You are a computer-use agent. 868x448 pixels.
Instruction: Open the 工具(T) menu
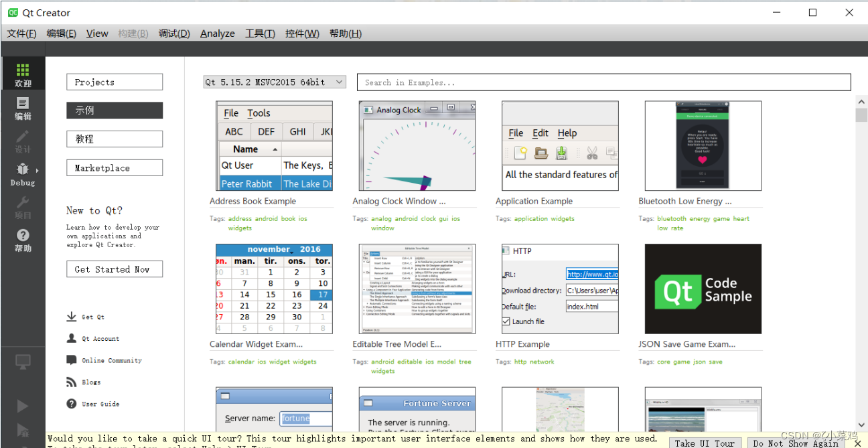tap(260, 33)
